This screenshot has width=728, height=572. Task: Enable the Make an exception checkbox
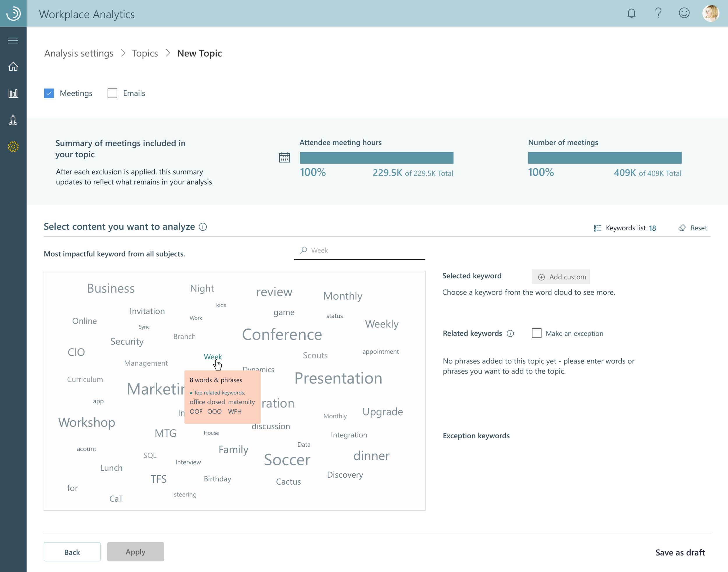536,333
